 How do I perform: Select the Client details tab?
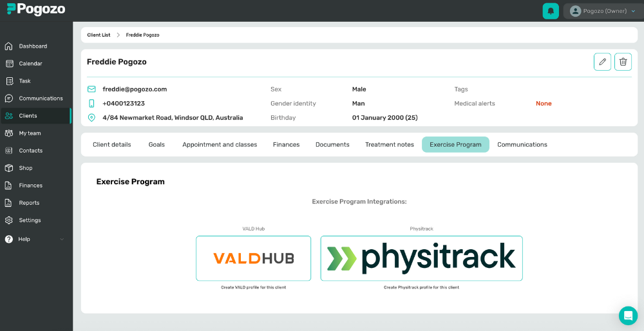pos(111,144)
